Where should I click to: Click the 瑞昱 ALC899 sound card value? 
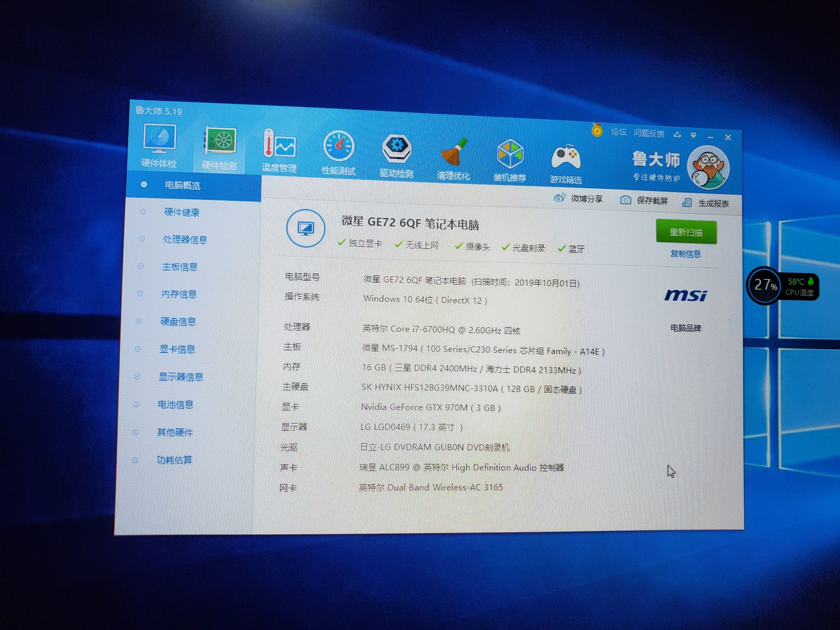click(x=462, y=467)
